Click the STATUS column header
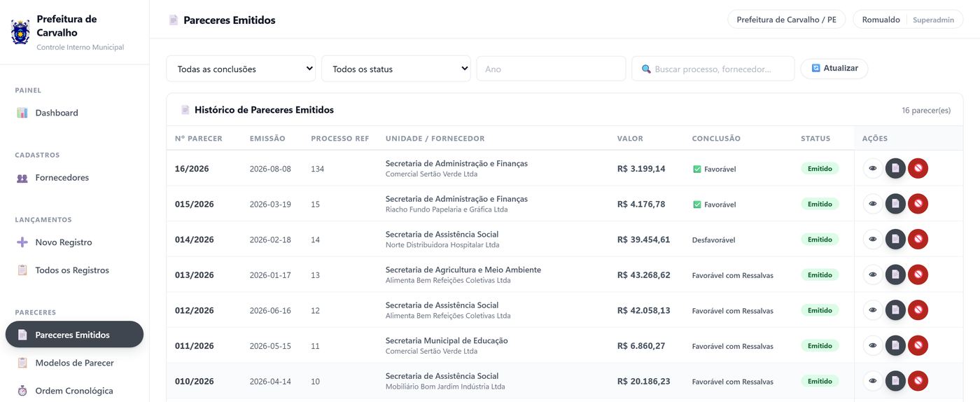This screenshot has height=402, width=980. (815, 139)
